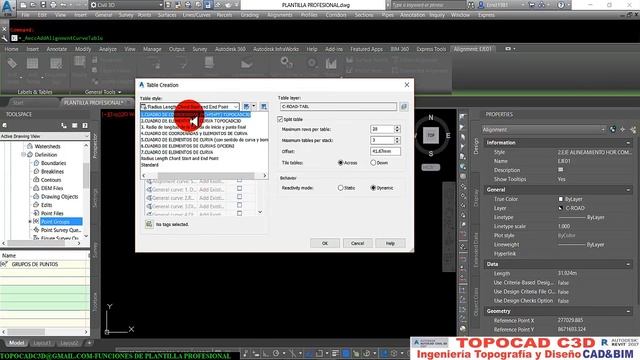Select Boundaries in Toolspace tree
Screen dimensions: 640x360
click(53, 163)
